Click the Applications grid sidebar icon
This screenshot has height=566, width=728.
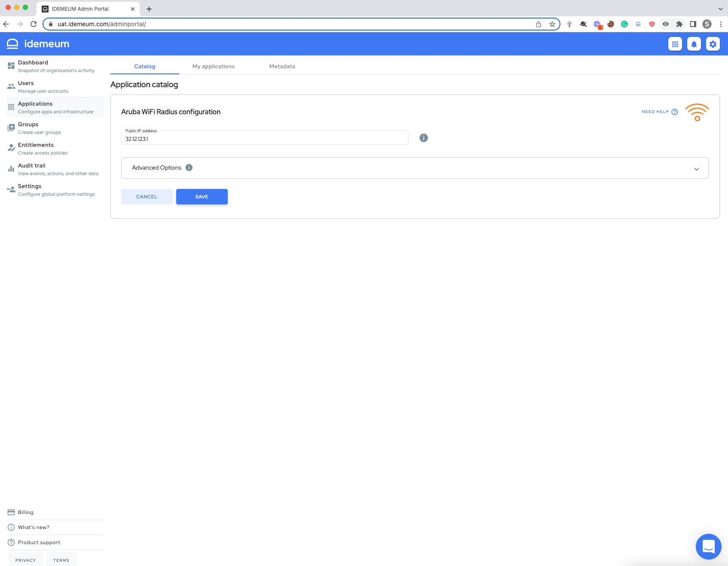pyautogui.click(x=11, y=107)
